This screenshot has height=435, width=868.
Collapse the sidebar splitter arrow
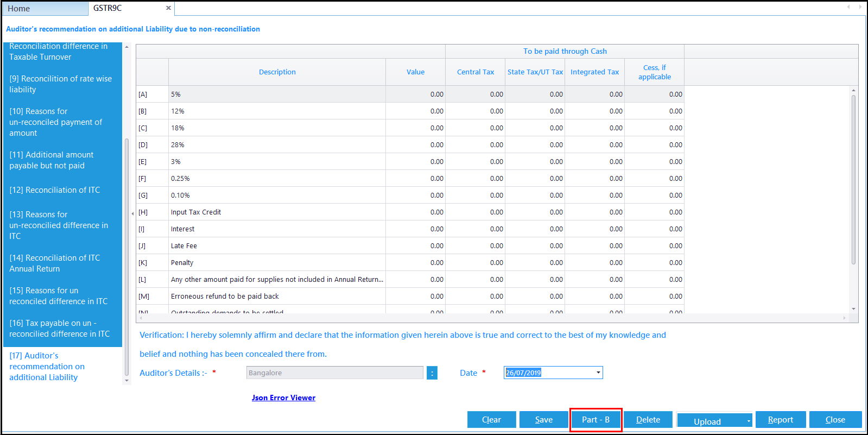coord(132,213)
